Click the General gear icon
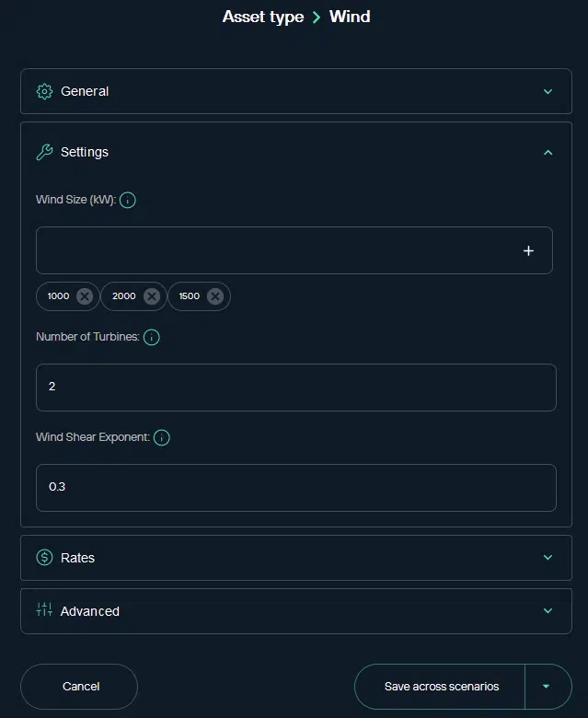 click(44, 91)
